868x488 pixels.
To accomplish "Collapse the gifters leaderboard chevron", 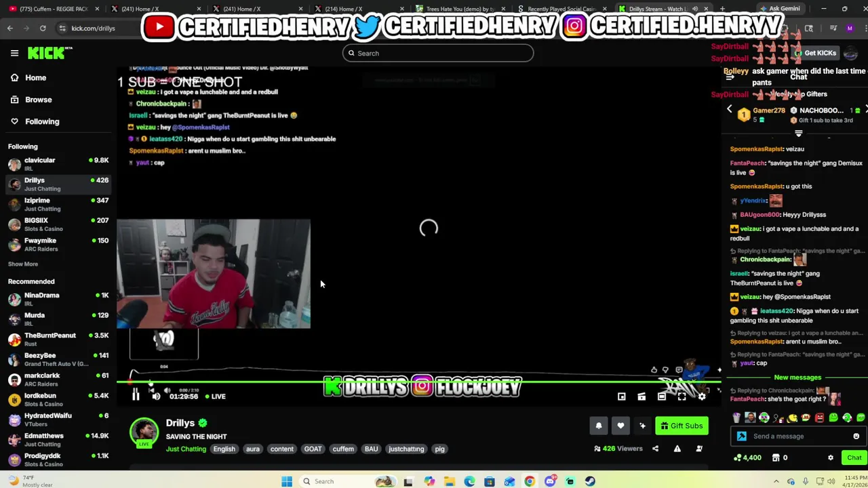I will pyautogui.click(x=798, y=134).
